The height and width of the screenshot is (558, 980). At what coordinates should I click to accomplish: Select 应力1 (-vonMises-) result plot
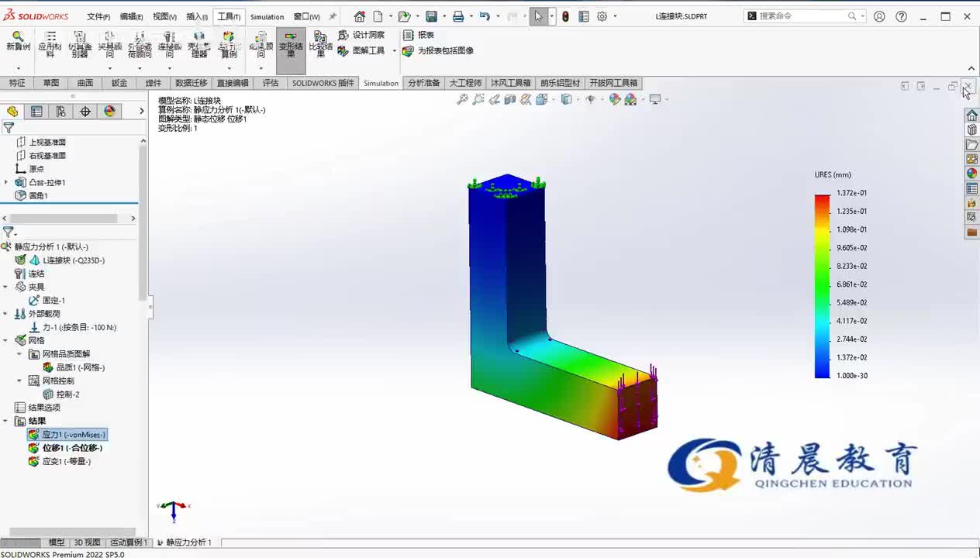(67, 435)
